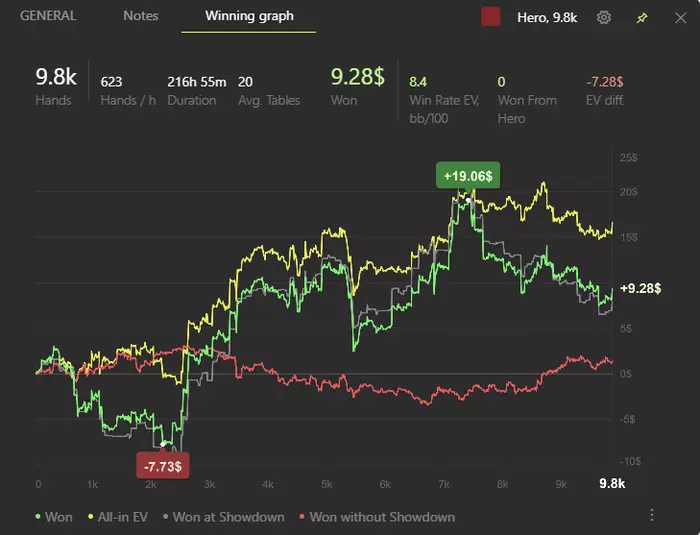
Task: Select the Winning graph tab
Action: (249, 16)
